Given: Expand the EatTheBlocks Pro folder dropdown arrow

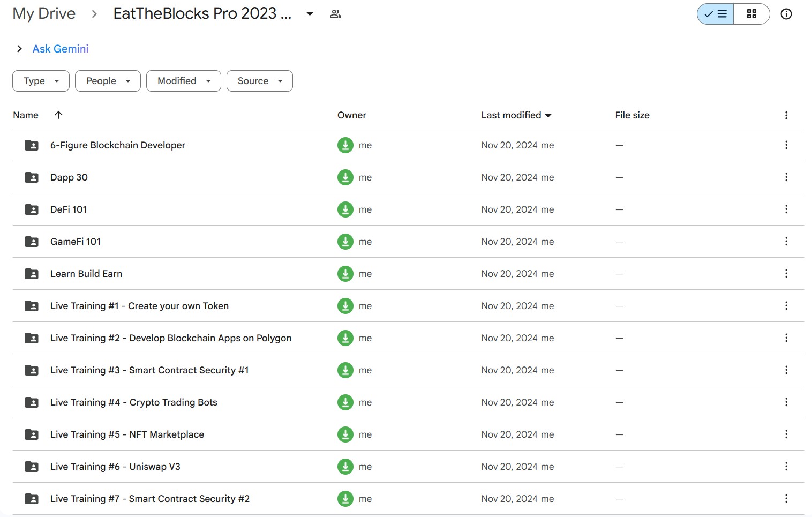Looking at the screenshot, I should tap(310, 14).
